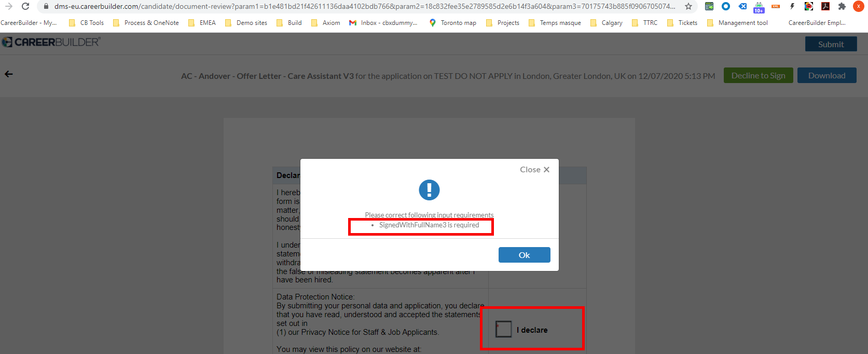Screen dimensions: 868x354
Task: Submit the document with the Submit button
Action: point(831,44)
